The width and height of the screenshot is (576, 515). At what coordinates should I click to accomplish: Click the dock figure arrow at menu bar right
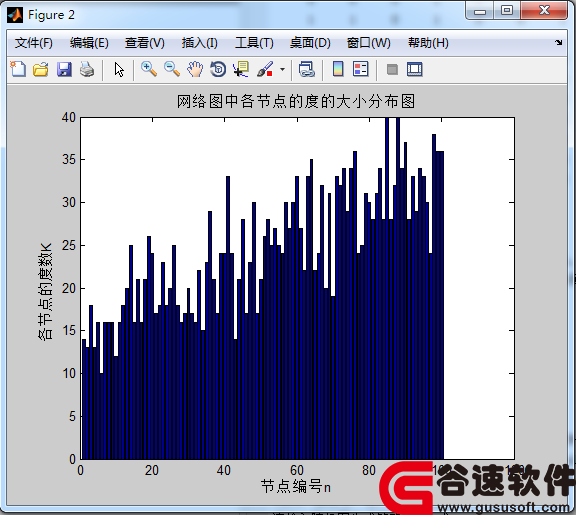[559, 42]
